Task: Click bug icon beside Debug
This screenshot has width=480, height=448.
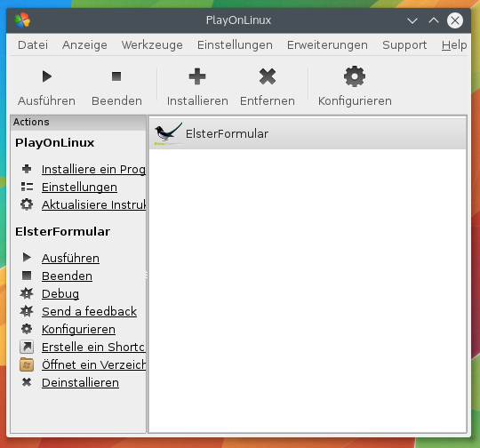Action: (x=27, y=293)
